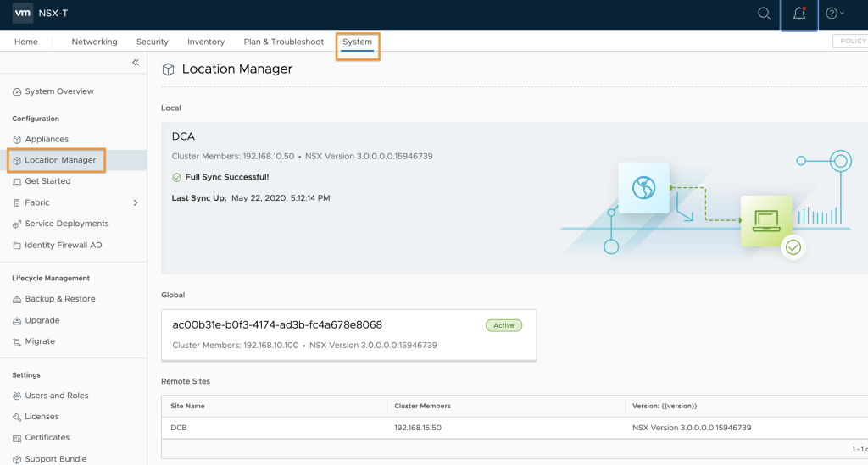Open Get Started page

(x=47, y=180)
